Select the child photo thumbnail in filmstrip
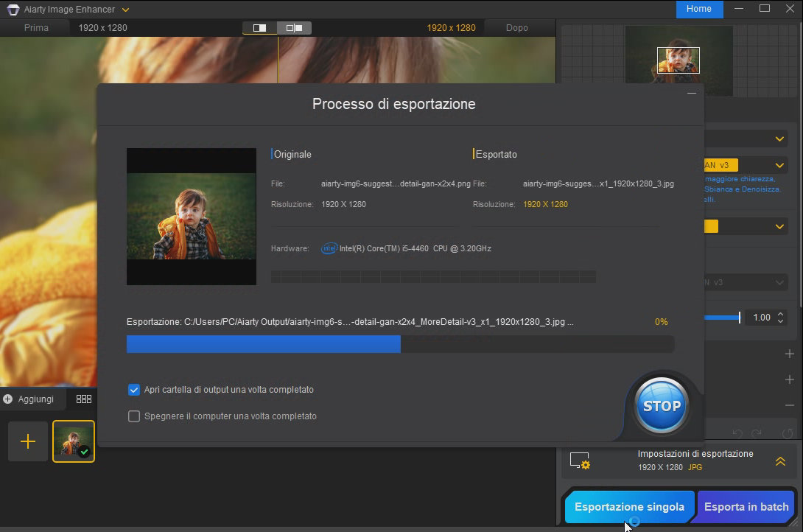 pyautogui.click(x=73, y=441)
